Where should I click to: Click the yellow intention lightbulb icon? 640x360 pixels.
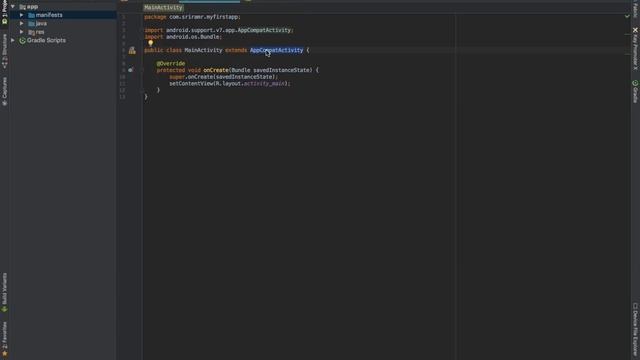(x=151, y=43)
